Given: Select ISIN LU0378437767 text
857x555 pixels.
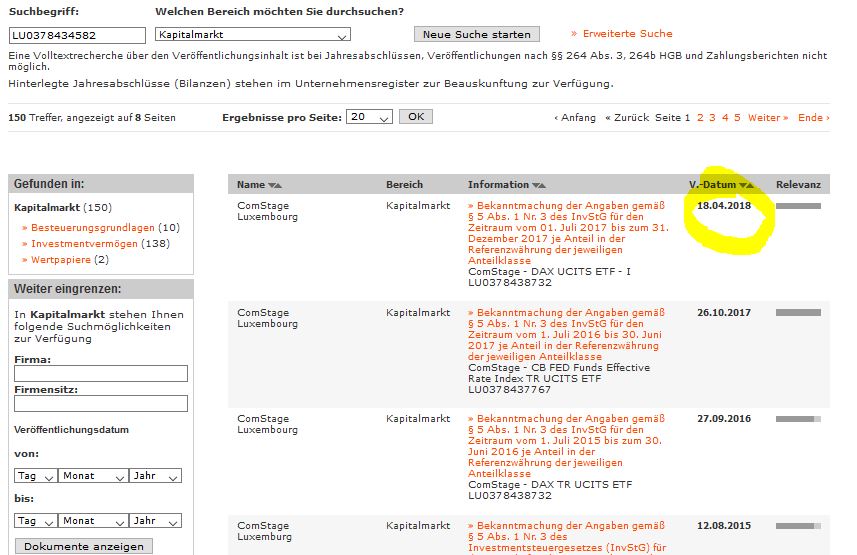Looking at the screenshot, I should click(509, 389).
